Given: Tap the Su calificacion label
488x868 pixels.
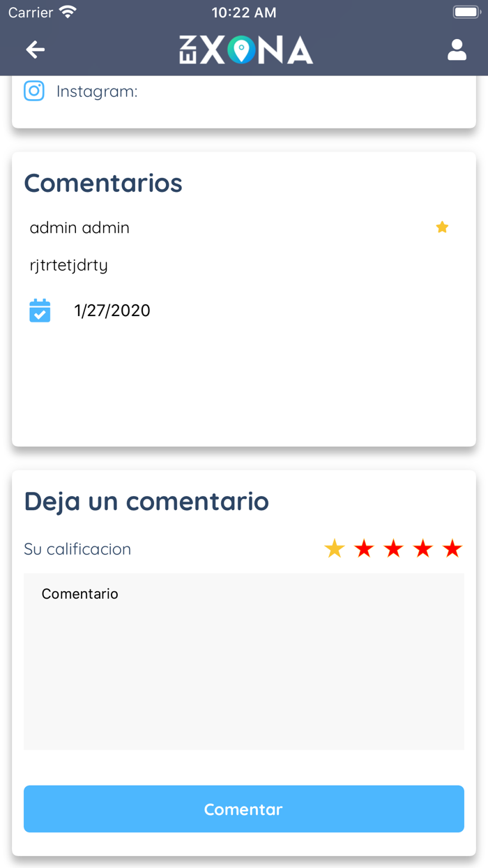Looking at the screenshot, I should (x=77, y=549).
